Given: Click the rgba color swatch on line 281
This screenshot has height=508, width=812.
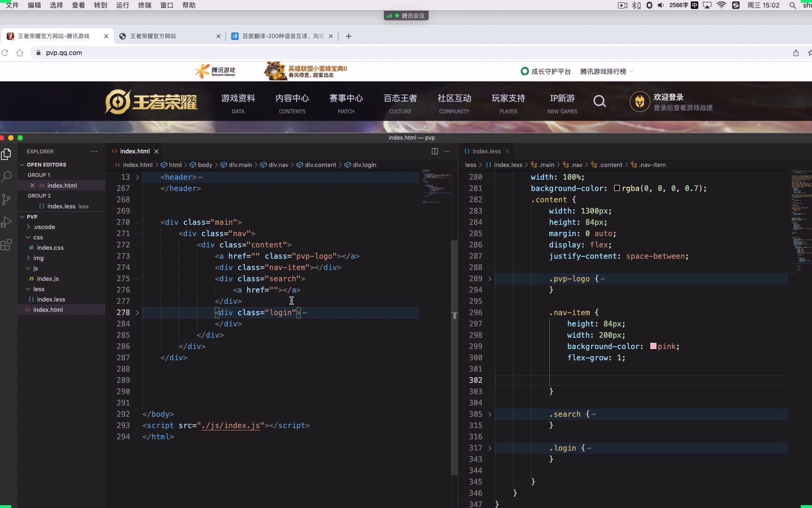Looking at the screenshot, I should click(617, 188).
